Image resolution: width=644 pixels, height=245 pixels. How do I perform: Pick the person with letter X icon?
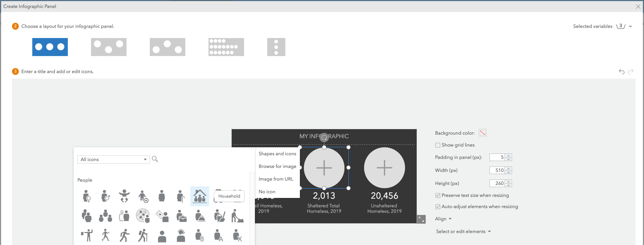238,235
